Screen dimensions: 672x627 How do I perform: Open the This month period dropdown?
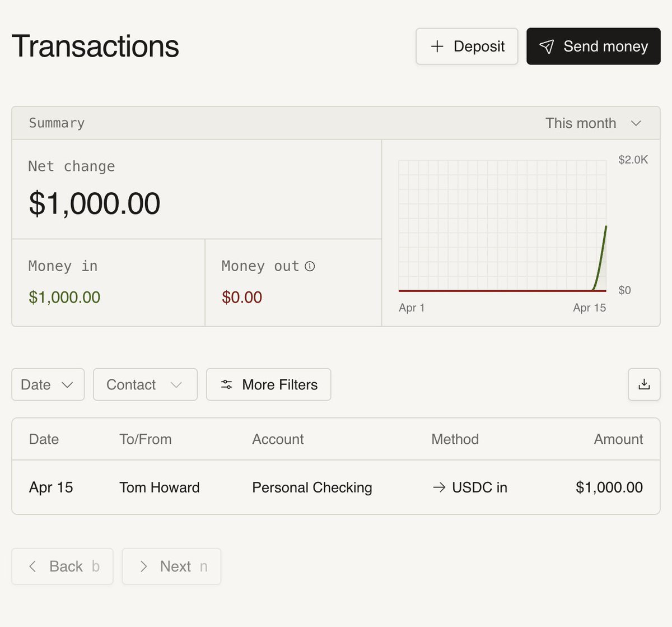[593, 123]
